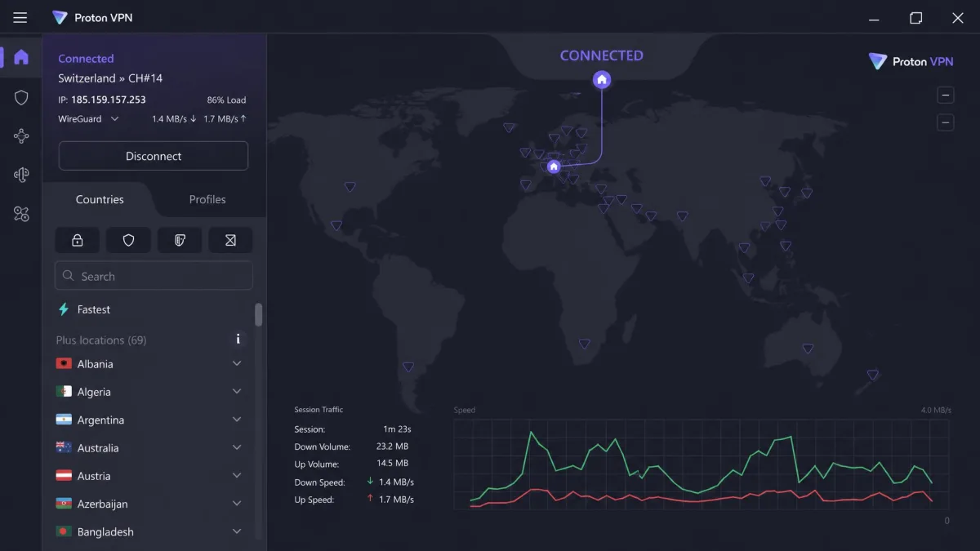Click the Azerbaijan flag icon
Viewport: 980px width, 551px height.
(64, 504)
